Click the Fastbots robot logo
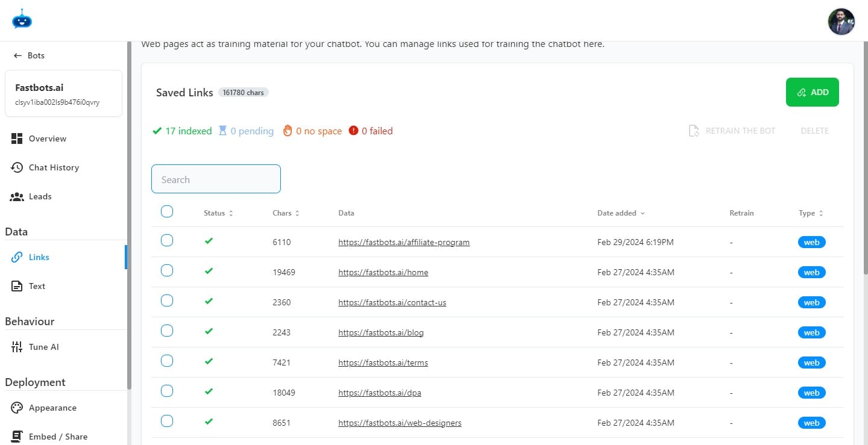Image resolution: width=868 pixels, height=445 pixels. [22, 19]
